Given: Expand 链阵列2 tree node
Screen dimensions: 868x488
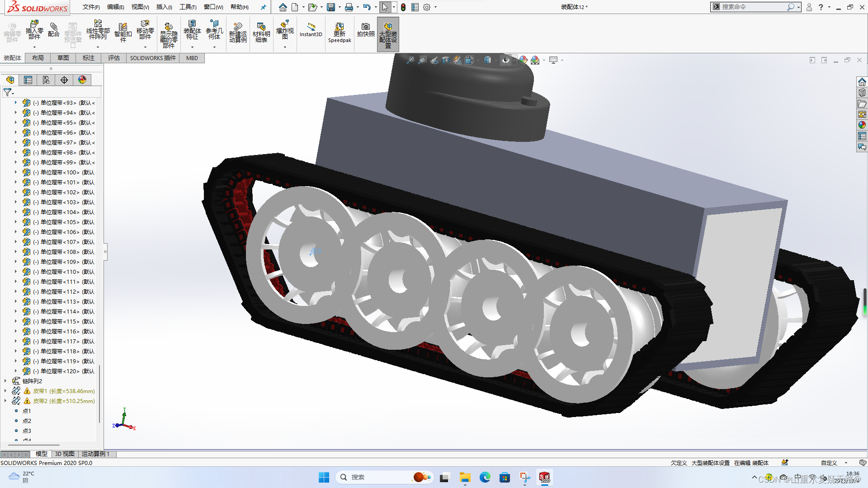Looking at the screenshot, I should [5, 381].
